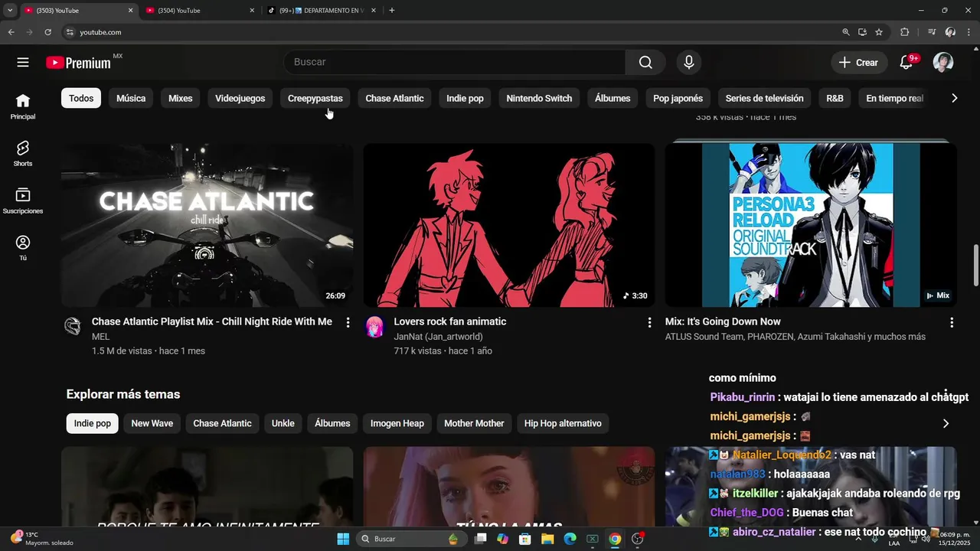Open browser extensions puzzle icon

click(x=904, y=32)
